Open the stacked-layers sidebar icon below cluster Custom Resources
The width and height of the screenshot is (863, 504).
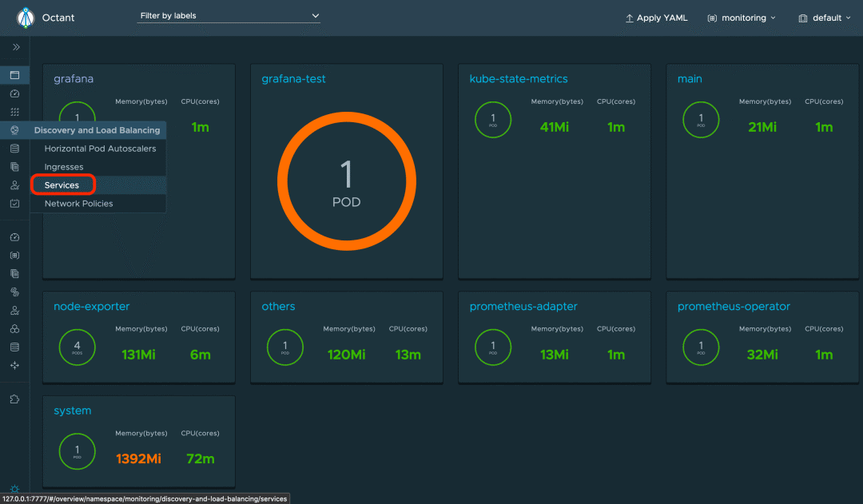(x=15, y=292)
